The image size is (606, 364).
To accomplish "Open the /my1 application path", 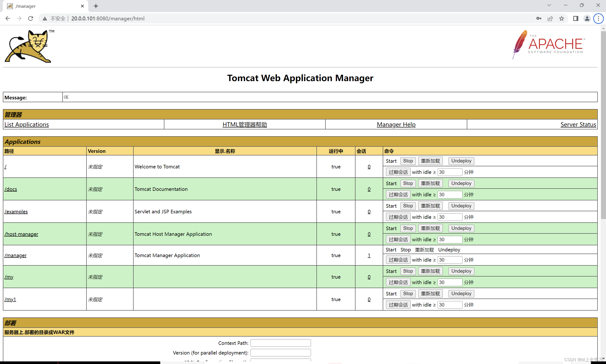I will (x=10, y=299).
